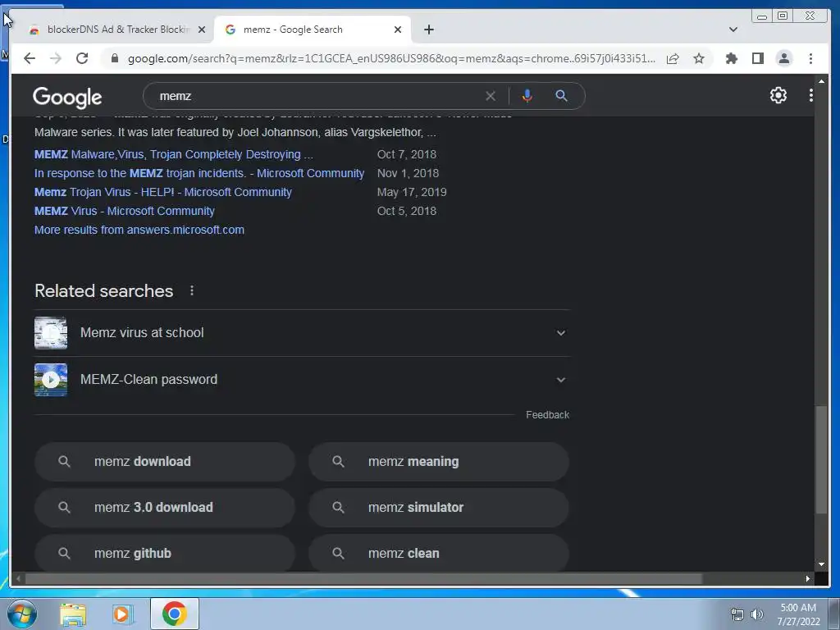This screenshot has height=630, width=840.
Task: Open MEMZ Virus - Microsoft Community link
Action: 125,211
